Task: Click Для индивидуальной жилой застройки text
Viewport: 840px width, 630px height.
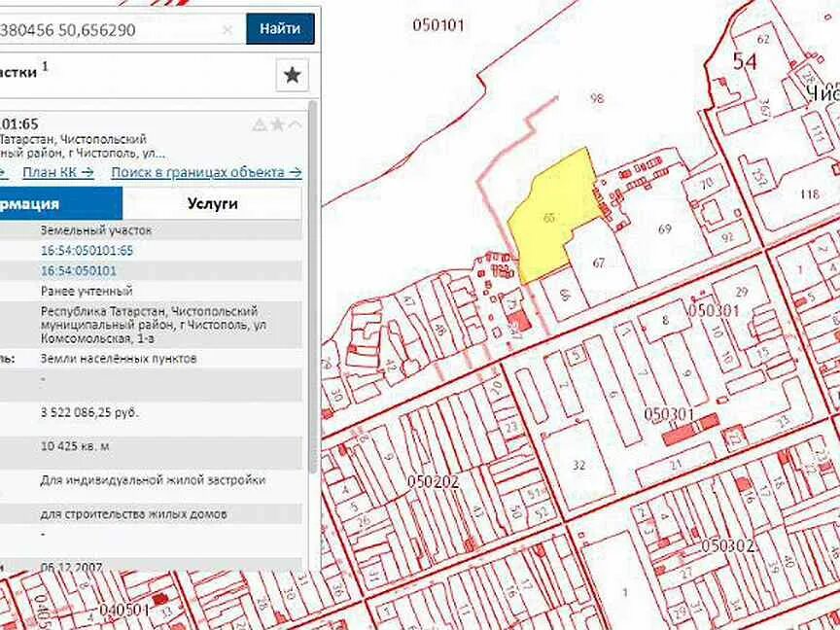Action: tap(153, 480)
